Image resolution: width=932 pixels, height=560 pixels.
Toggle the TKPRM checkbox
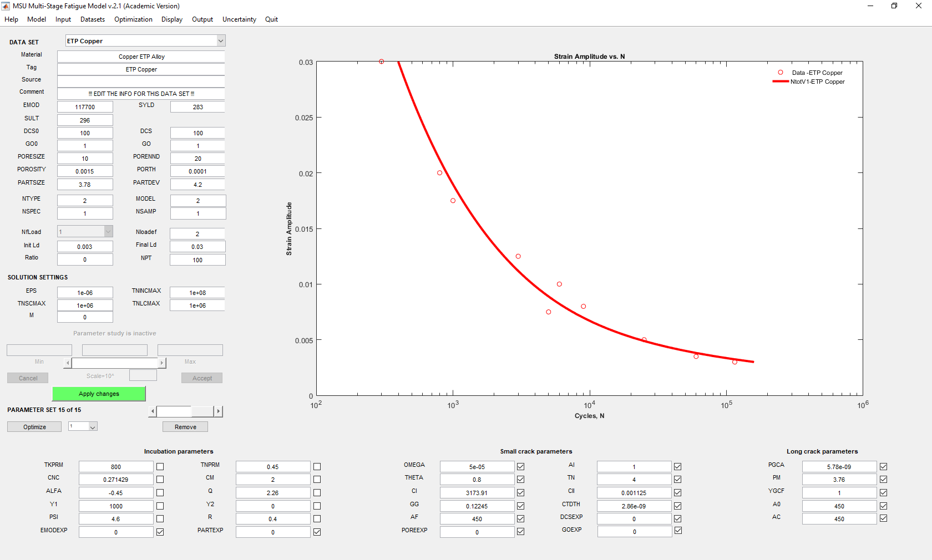point(160,467)
